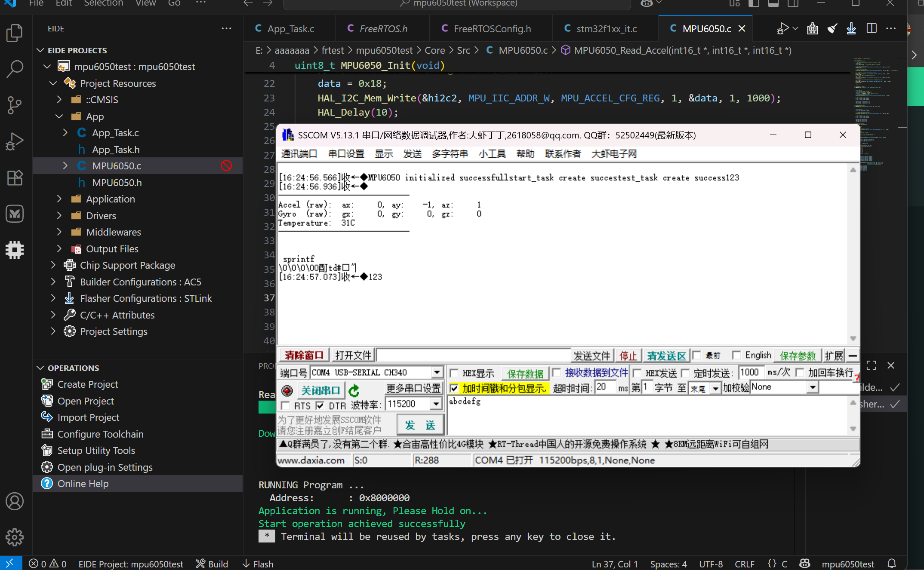Split the editor to the right
924x570 pixels.
click(x=872, y=29)
